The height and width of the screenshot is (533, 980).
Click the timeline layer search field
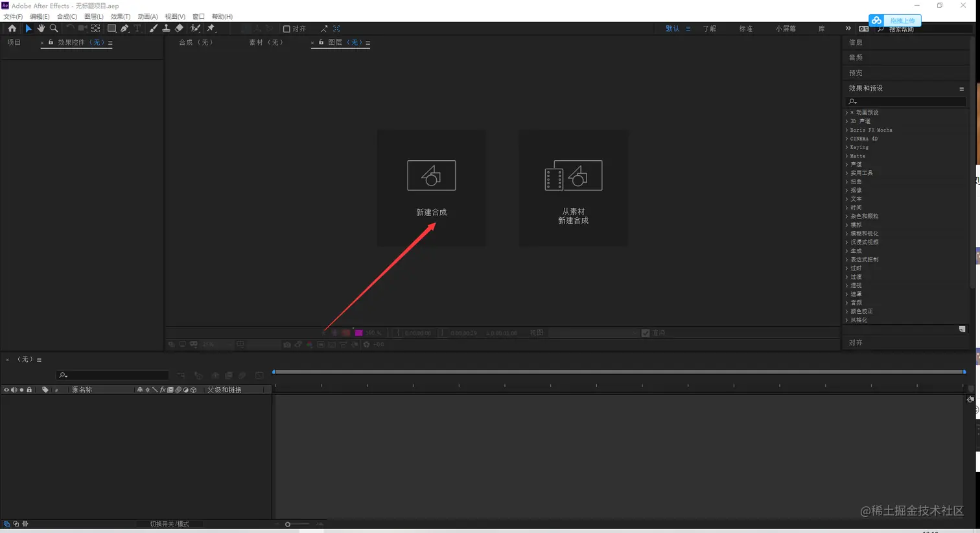(113, 375)
